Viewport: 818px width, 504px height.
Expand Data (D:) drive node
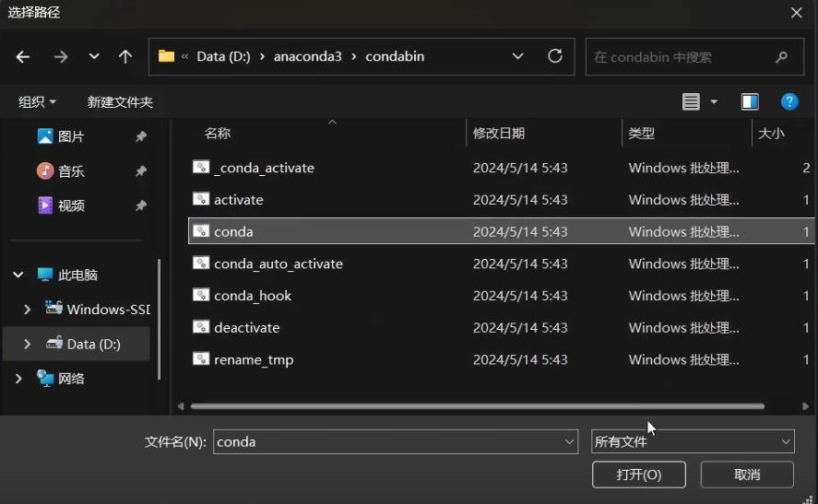27,344
